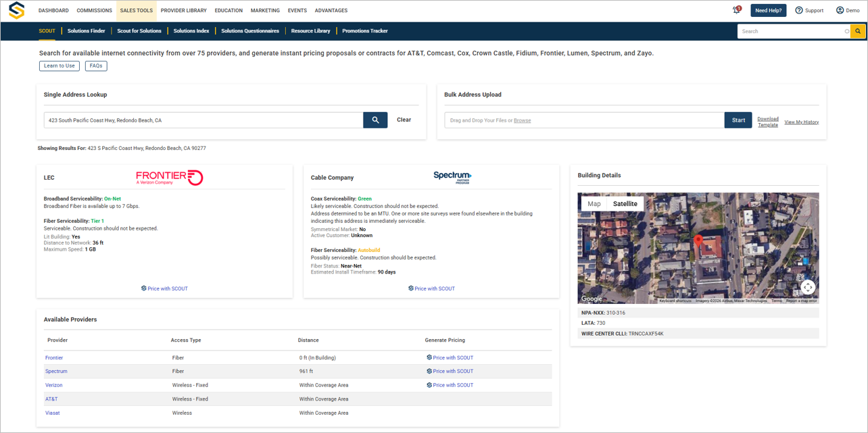
Task: Open the Sales Tools menu
Action: point(137,11)
